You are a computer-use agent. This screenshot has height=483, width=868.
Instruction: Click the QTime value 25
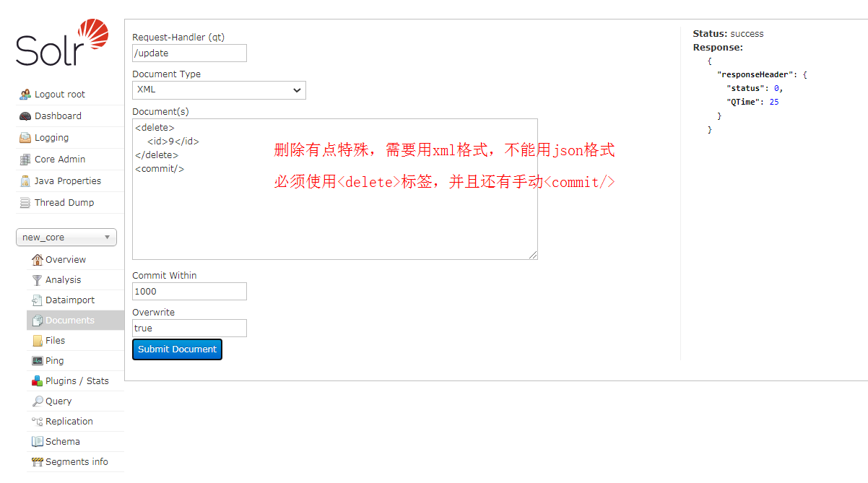coord(774,103)
